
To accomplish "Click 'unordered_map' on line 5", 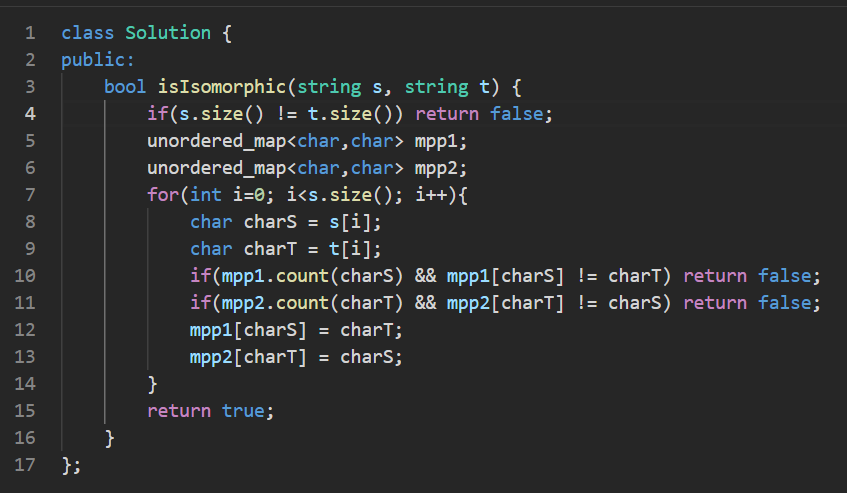I will [x=217, y=141].
